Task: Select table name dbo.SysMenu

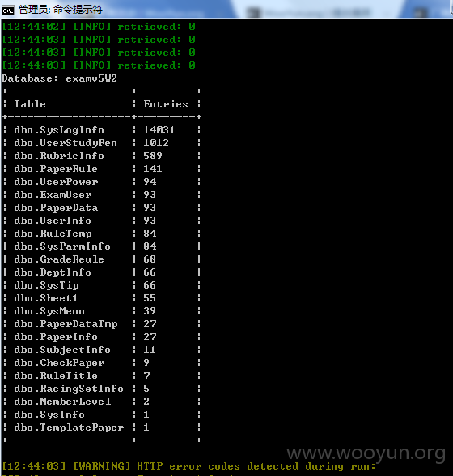Action: (49, 311)
